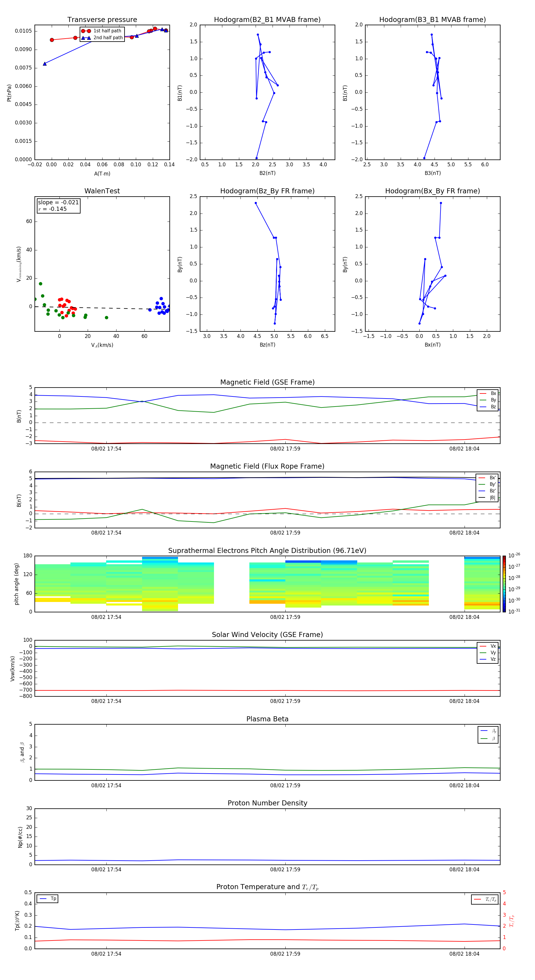This screenshot has width=535, height=980.
Task: Click the "Vsw(km/s)" y-axis label
Action: pyautogui.click(x=12, y=668)
